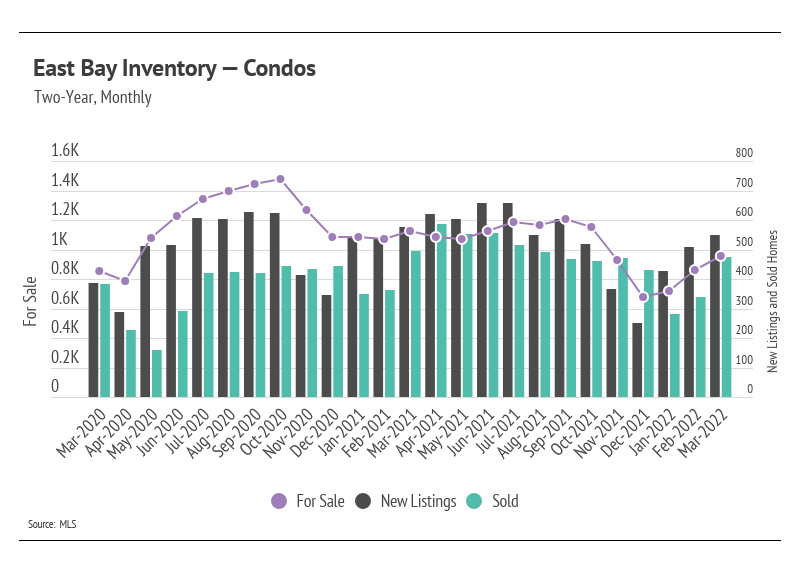Select the Mar-2022 For Sale data point

pos(721,256)
